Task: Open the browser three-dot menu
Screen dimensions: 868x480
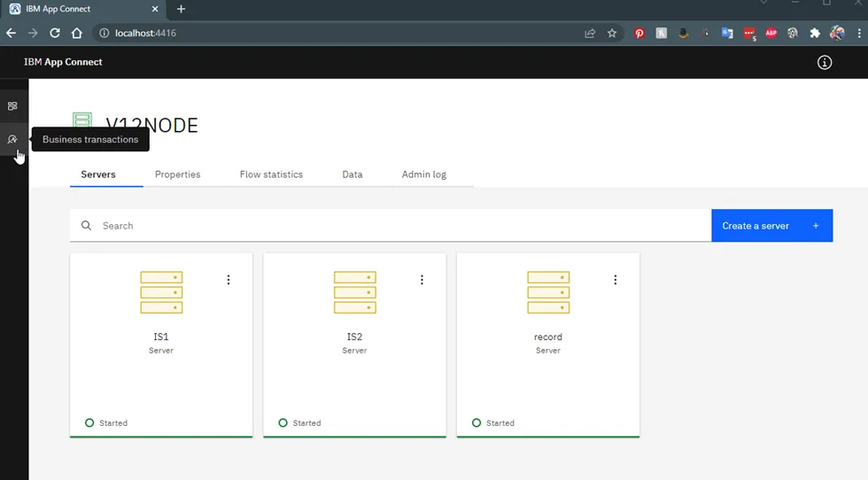Action: tap(858, 34)
